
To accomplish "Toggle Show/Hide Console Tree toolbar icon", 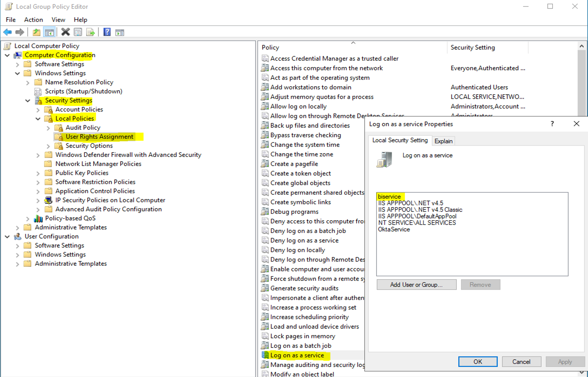I will [49, 32].
